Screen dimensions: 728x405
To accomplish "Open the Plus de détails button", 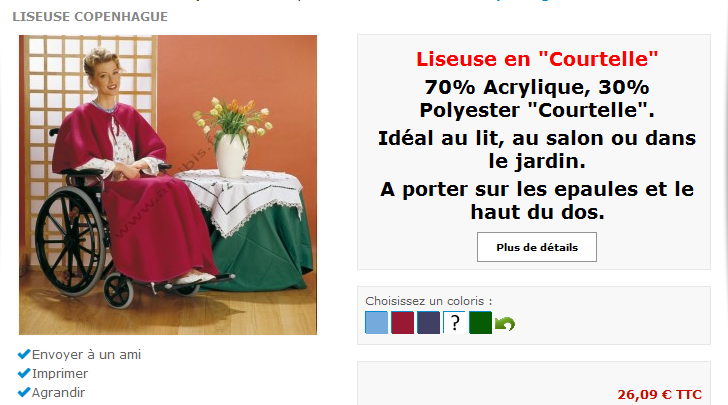I will pyautogui.click(x=537, y=247).
